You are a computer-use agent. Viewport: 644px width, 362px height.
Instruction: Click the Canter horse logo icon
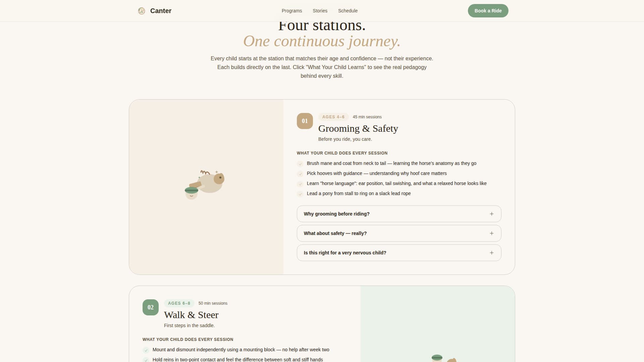pos(142,11)
